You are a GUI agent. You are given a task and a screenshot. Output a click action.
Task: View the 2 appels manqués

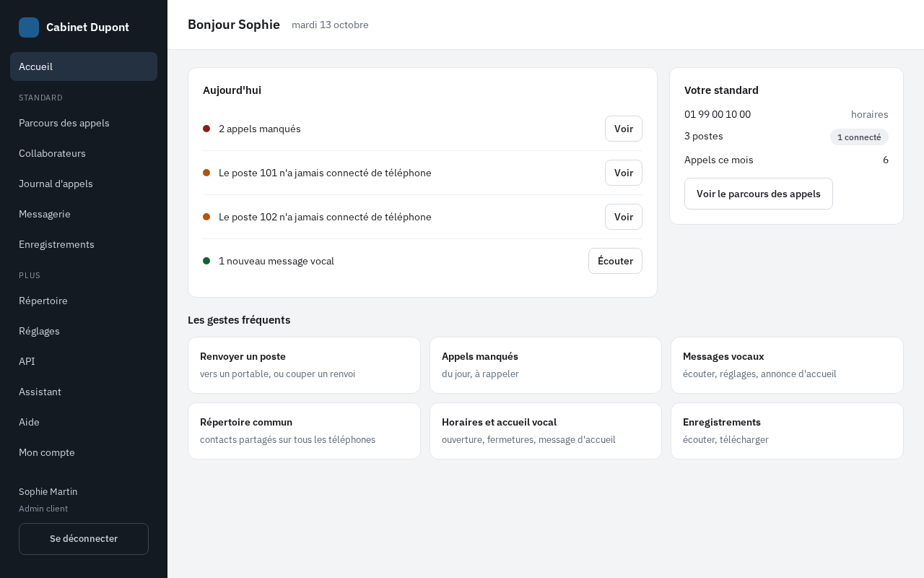pyautogui.click(x=624, y=129)
